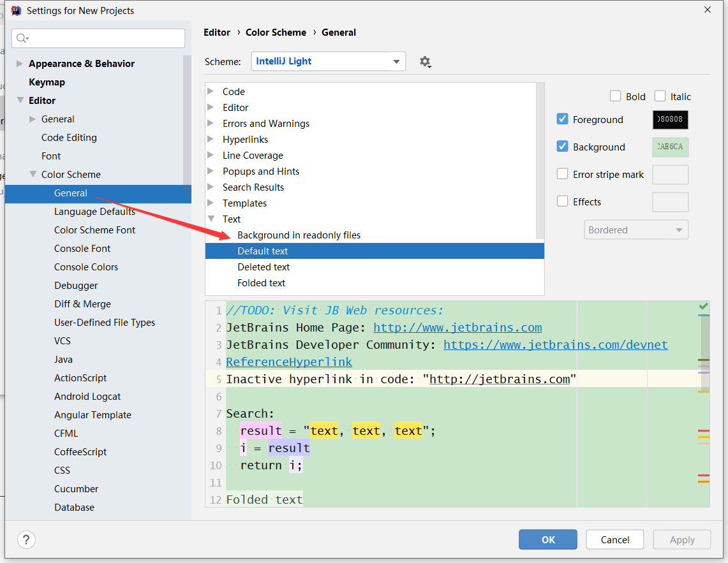The height and width of the screenshot is (563, 728).
Task: Click the search magnifier icon
Action: click(22, 38)
